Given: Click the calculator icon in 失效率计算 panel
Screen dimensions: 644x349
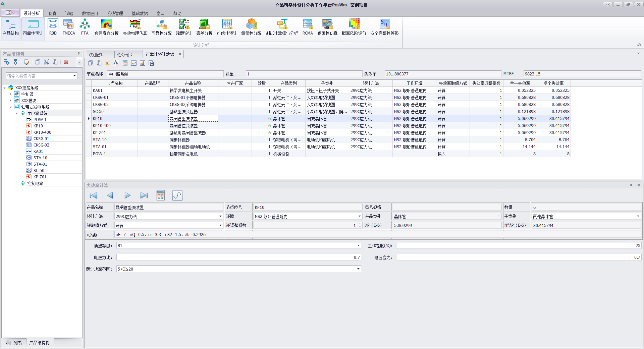Looking at the screenshot, I should point(161,195).
